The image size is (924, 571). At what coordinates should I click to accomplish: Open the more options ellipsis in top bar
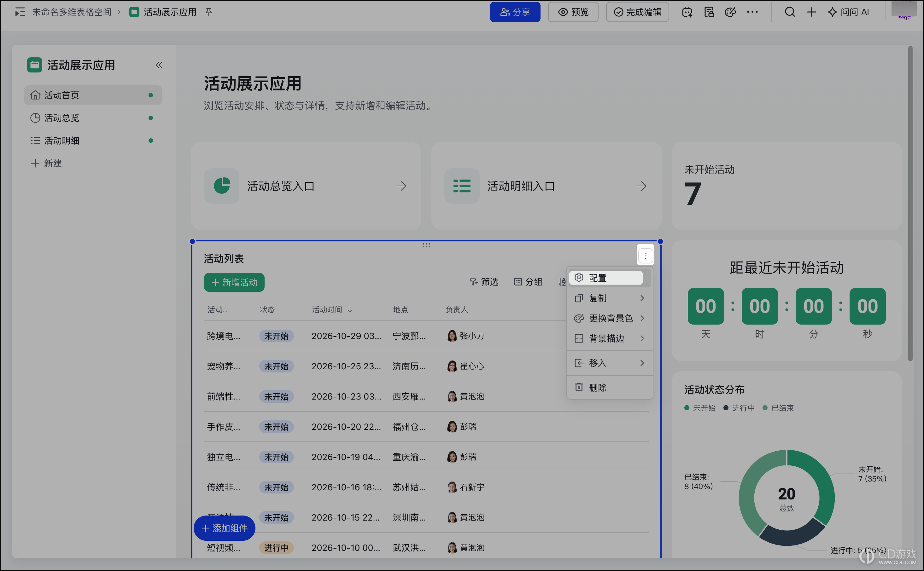752,12
